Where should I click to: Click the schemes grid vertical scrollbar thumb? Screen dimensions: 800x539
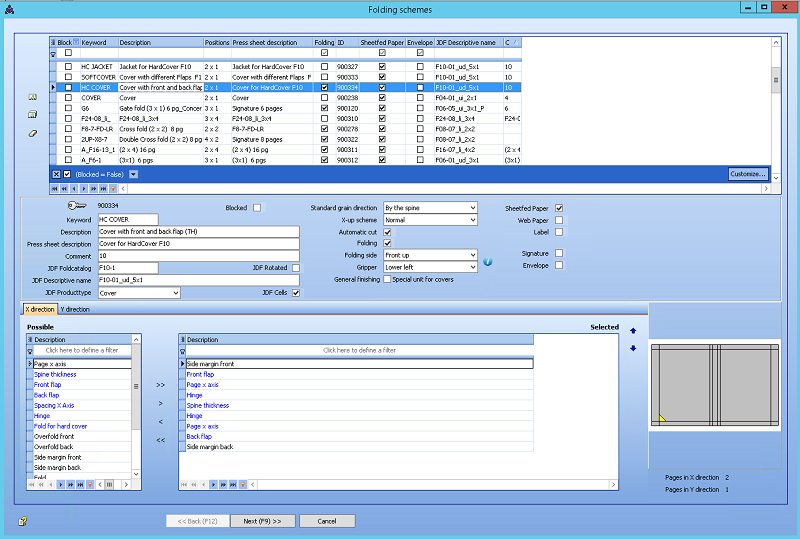tap(776, 80)
